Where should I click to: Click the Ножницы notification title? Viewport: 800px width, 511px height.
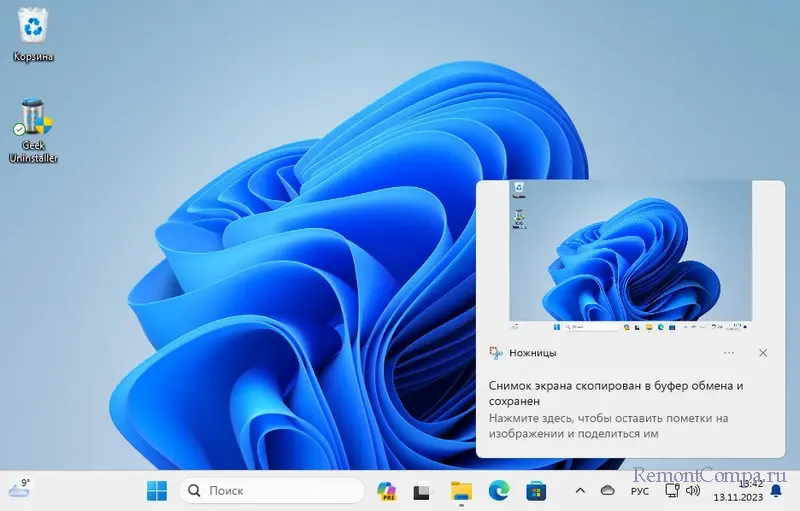(x=533, y=353)
